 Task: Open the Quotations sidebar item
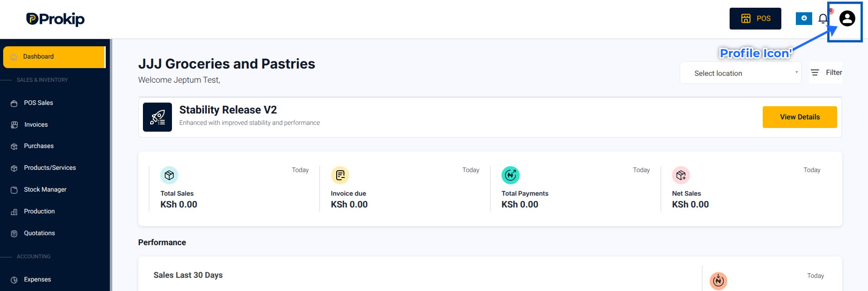coord(39,233)
